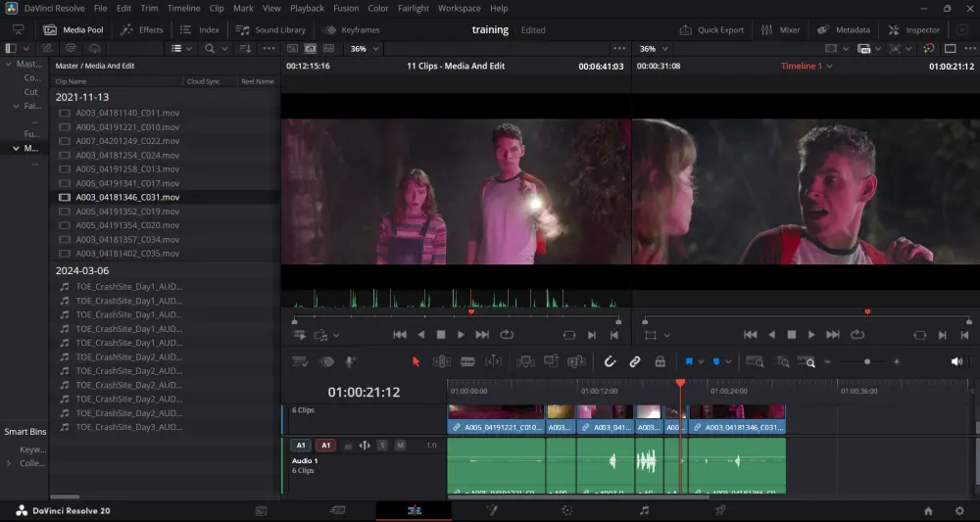This screenshot has width=980, height=522.
Task: Open the Fusion page icon
Action: (491, 511)
